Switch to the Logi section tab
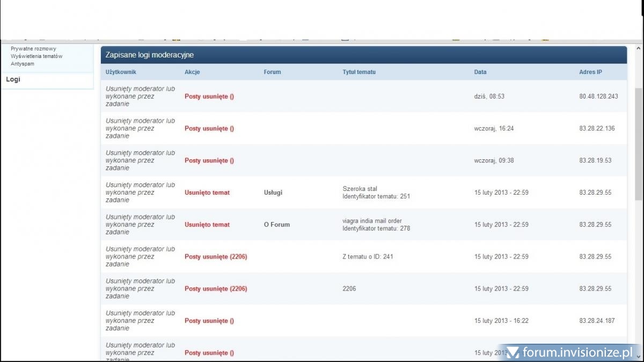The height and width of the screenshot is (362, 644). (x=13, y=79)
